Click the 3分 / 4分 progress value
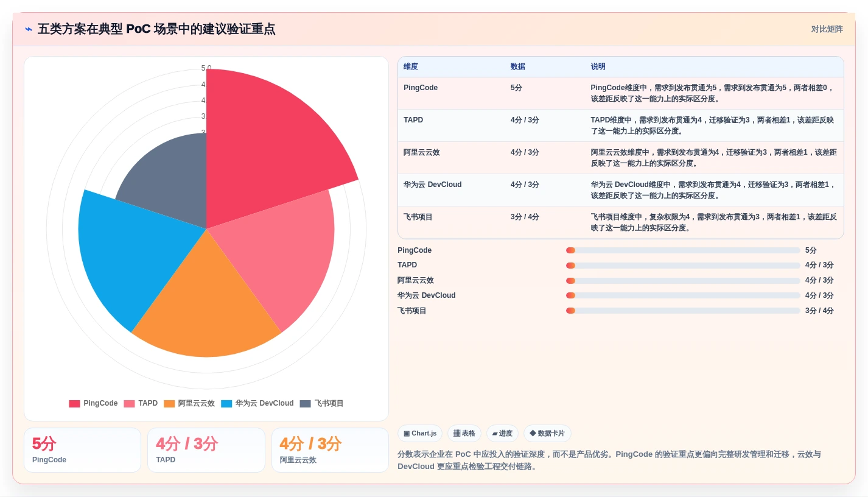868x497 pixels. 819,311
